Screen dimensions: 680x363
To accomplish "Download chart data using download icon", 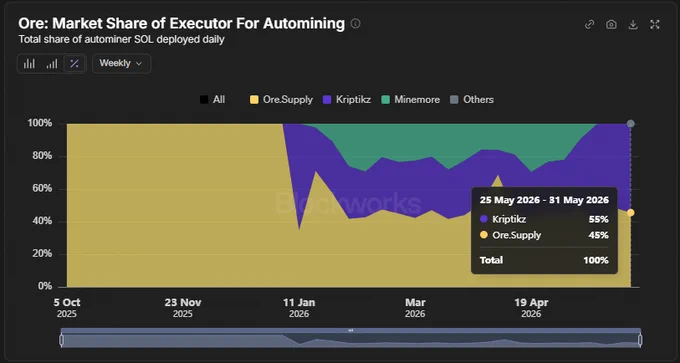I will coord(633,24).
